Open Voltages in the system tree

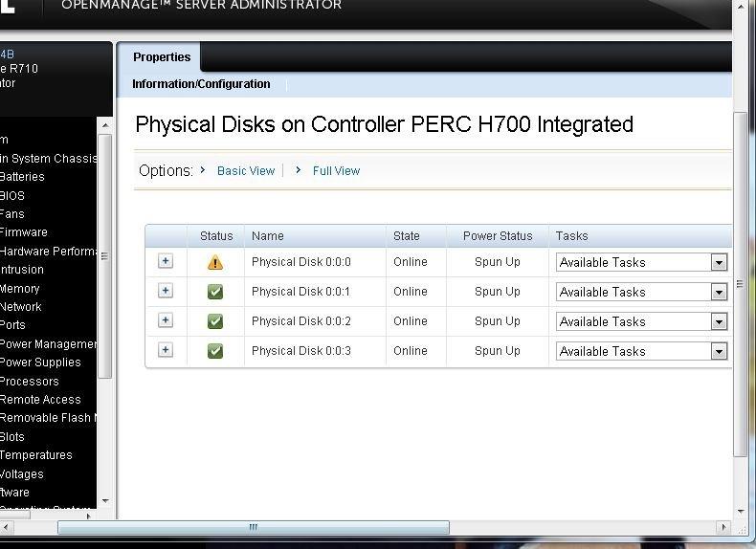pyautogui.click(x=22, y=474)
